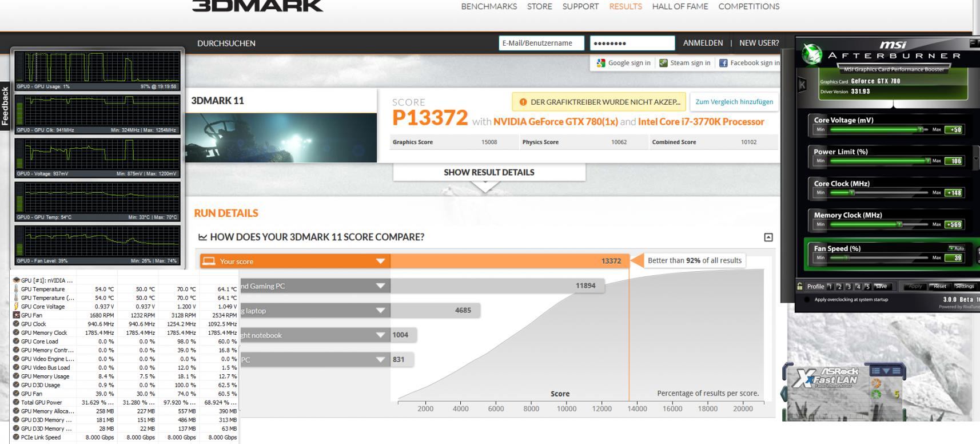
Task: Click the Durchsuchen search link
Action: click(x=226, y=43)
